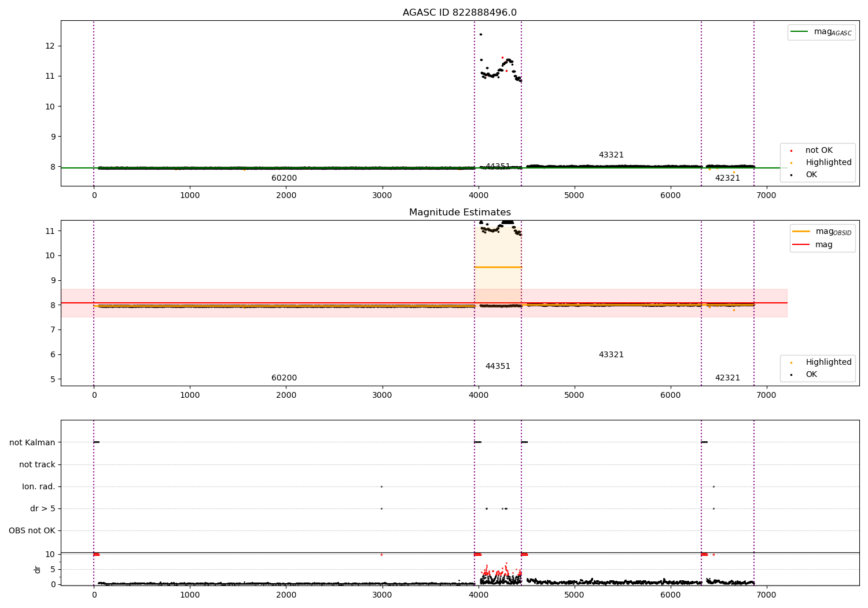Click the 42321 label in the AGASC plot
This screenshot has width=868, height=608.
click(727, 178)
